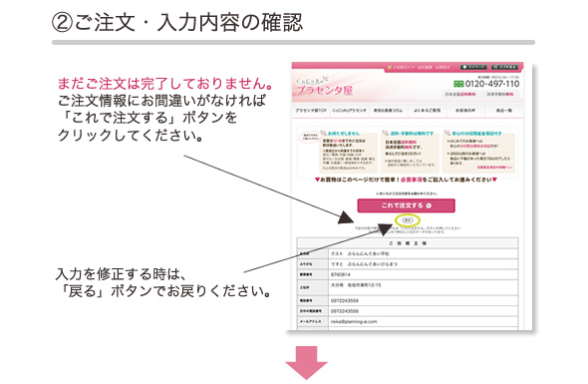Viewport: 588px width, 384px height.
Task: Click the 0120-497-110 phone number
Action: coord(492,84)
